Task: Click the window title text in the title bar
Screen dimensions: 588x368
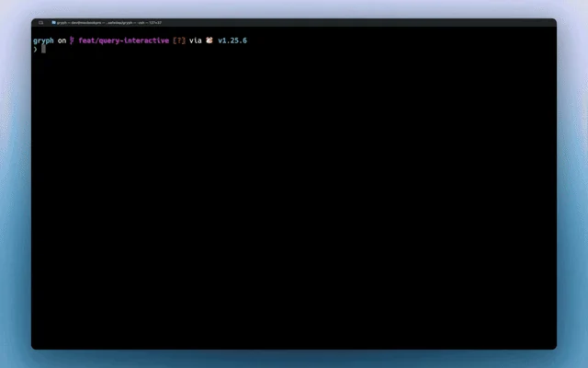Action: coord(109,22)
